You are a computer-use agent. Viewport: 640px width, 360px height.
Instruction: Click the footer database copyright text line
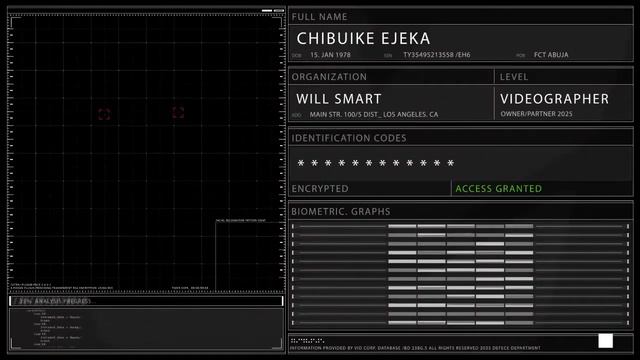tap(415, 348)
